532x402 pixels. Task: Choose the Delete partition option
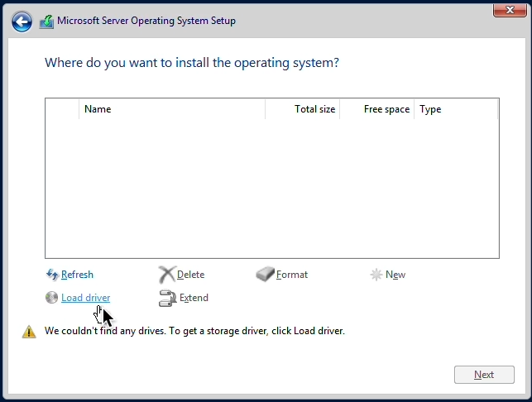(x=190, y=275)
